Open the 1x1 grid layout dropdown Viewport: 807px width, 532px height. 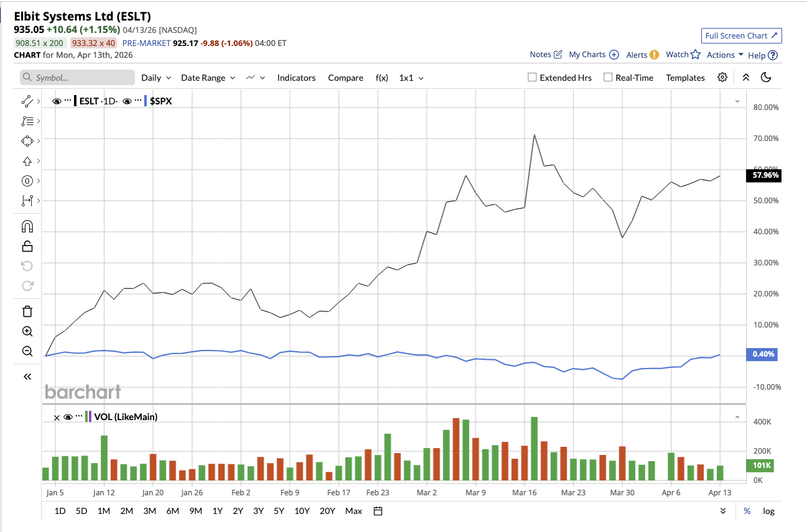411,78
